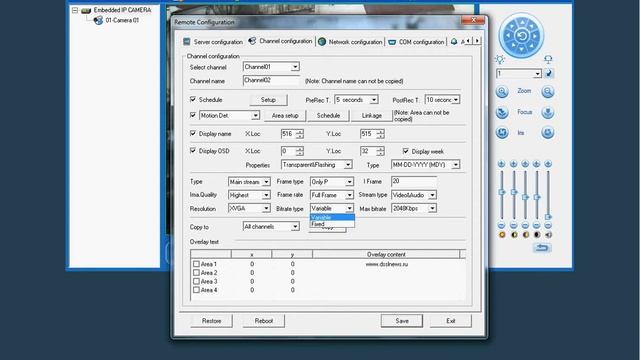Click the contrast half-circle icon under sliders
The width and height of the screenshot is (640, 360).
(514, 235)
